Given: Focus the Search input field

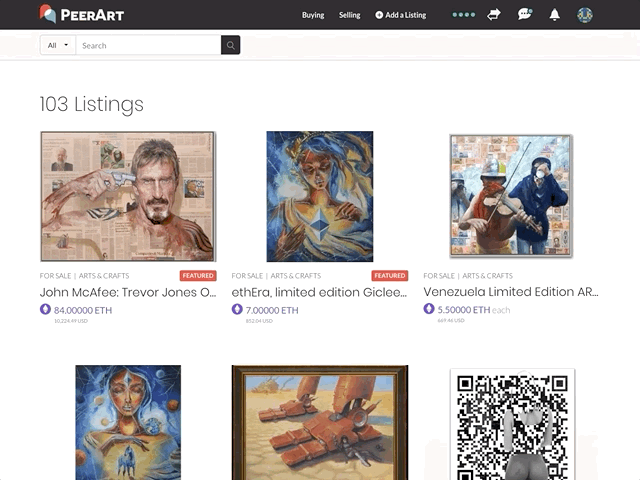Looking at the screenshot, I should tap(149, 45).
